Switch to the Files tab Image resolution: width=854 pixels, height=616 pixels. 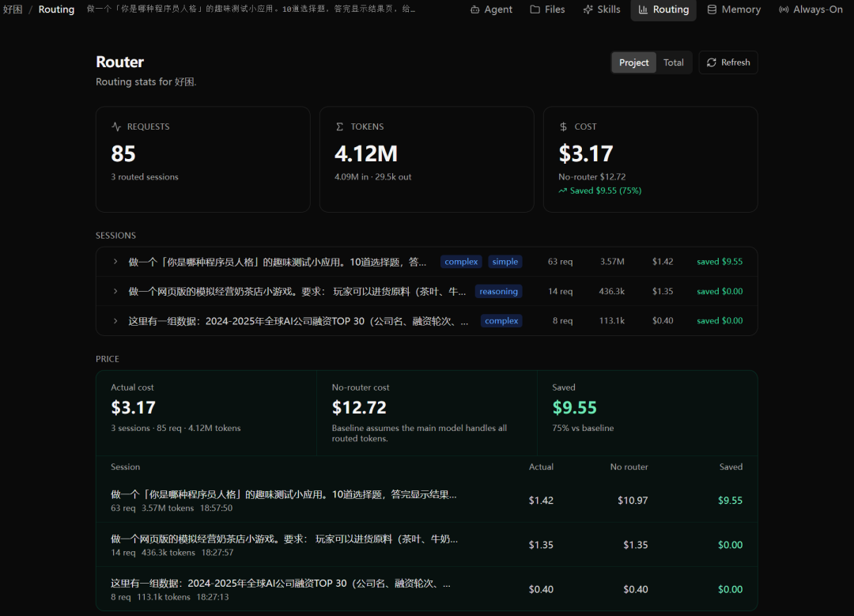pos(547,9)
